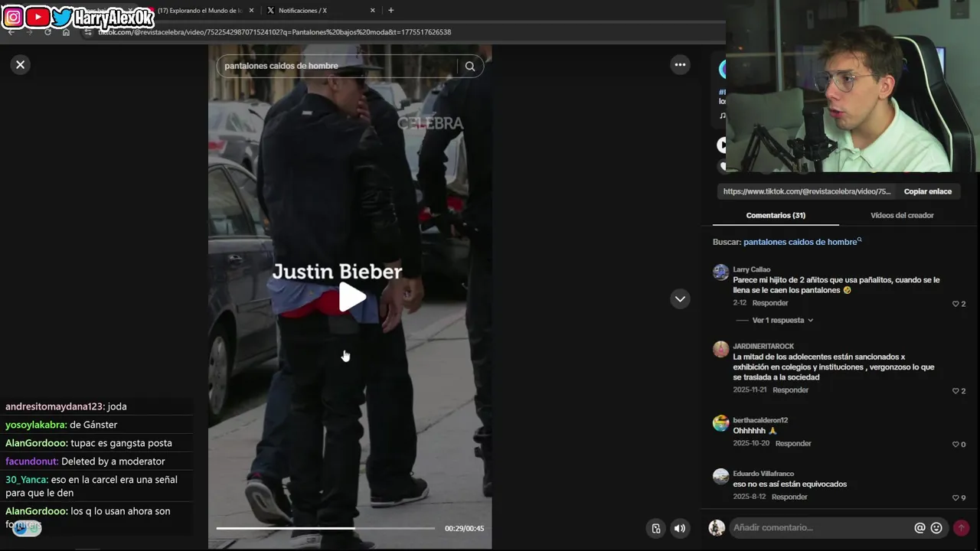
Task: Close the TikTok video viewer
Action: click(21, 65)
